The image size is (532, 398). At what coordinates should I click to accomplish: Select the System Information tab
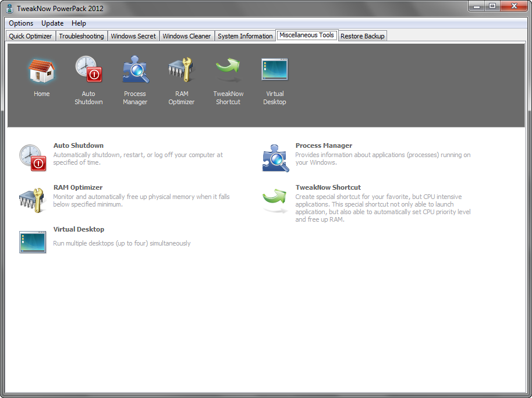pos(245,36)
